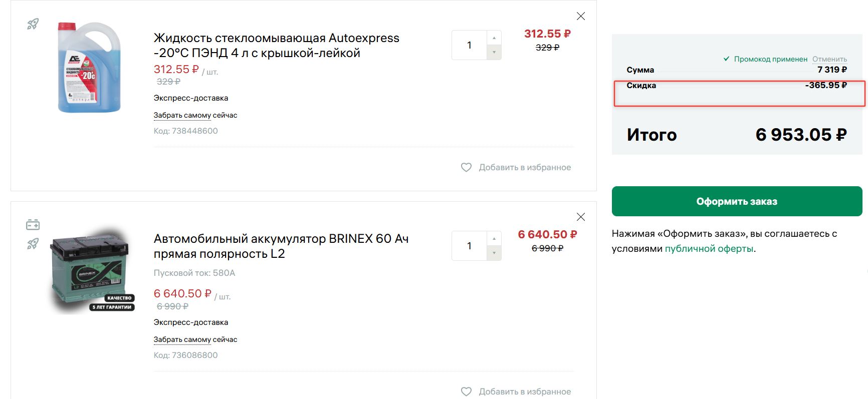The width and height of the screenshot is (868, 399).
Task: Increase washer fluid quantity by one
Action: tap(494, 38)
